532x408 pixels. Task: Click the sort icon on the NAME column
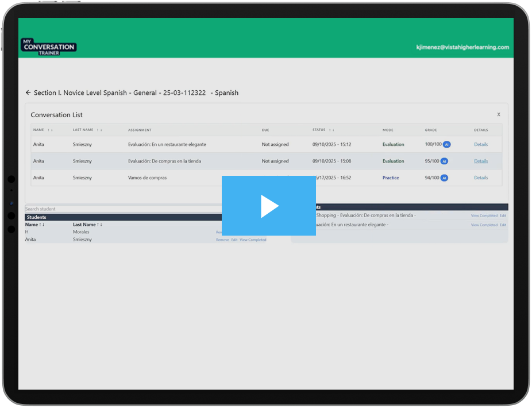coord(51,130)
